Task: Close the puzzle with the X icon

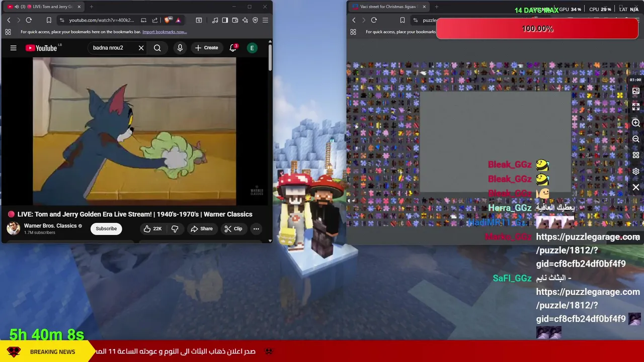Action: pyautogui.click(x=636, y=188)
